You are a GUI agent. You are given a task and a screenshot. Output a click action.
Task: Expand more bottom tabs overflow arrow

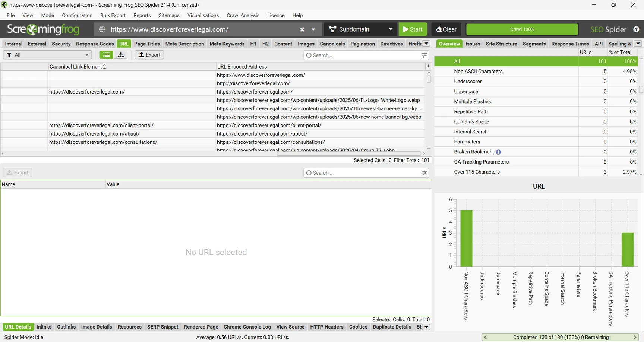426,327
